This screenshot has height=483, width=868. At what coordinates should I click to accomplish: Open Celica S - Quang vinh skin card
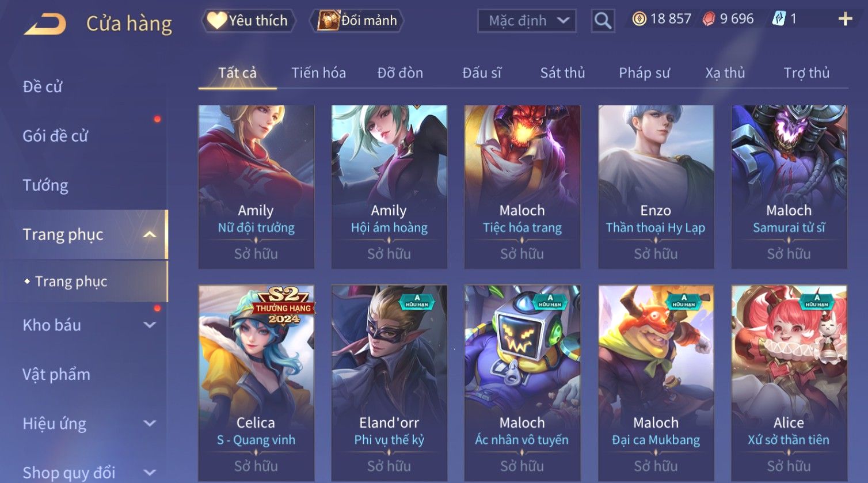tap(256, 383)
